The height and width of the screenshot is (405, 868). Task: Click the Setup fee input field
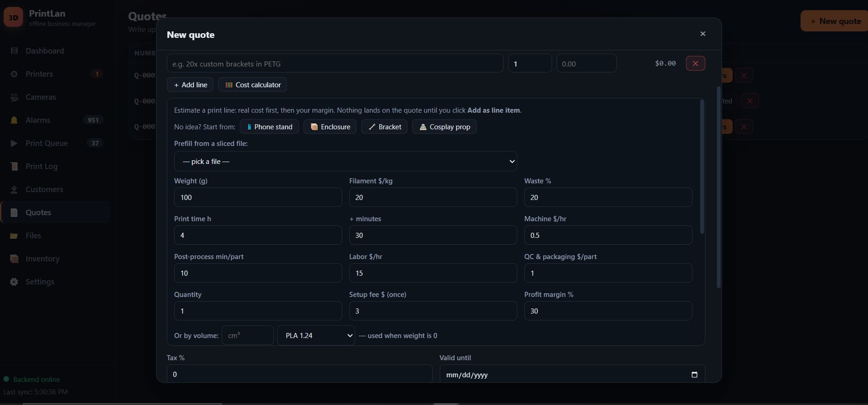click(433, 311)
